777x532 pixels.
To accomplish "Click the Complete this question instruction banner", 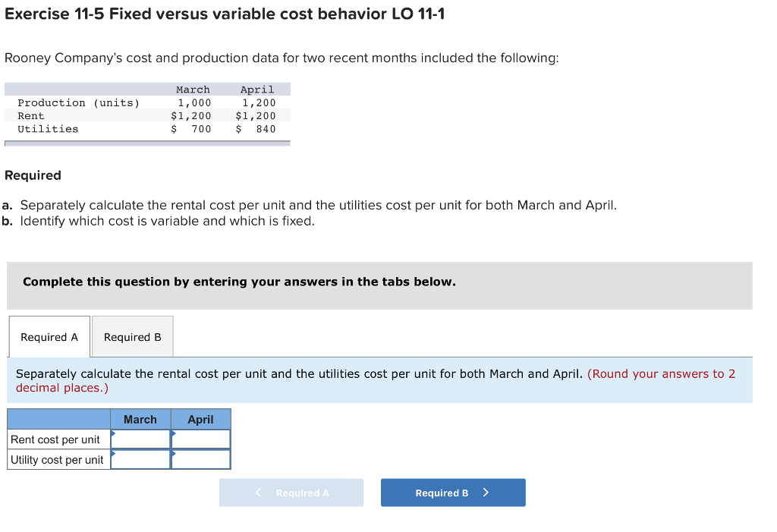I will coord(238,282).
